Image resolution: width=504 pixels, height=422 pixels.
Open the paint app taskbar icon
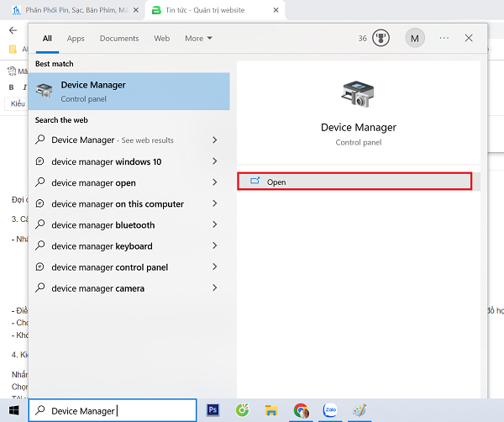(x=361, y=410)
